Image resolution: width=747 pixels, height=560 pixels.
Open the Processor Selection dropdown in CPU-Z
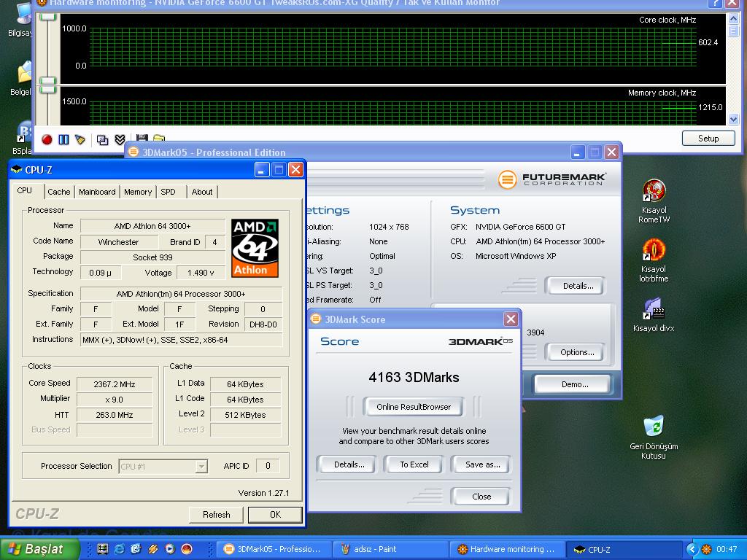point(163,466)
